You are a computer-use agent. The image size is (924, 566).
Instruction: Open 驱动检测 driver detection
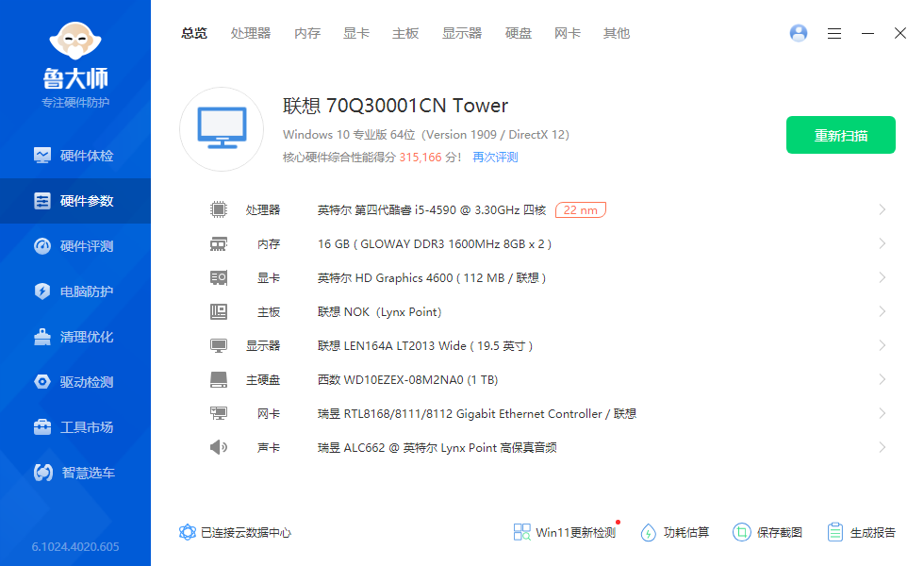(74, 382)
